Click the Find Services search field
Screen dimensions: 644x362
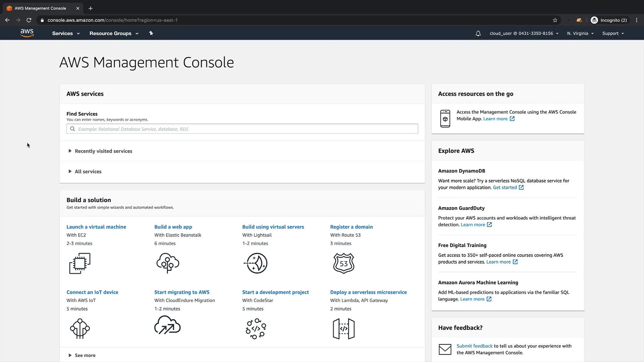(x=242, y=129)
